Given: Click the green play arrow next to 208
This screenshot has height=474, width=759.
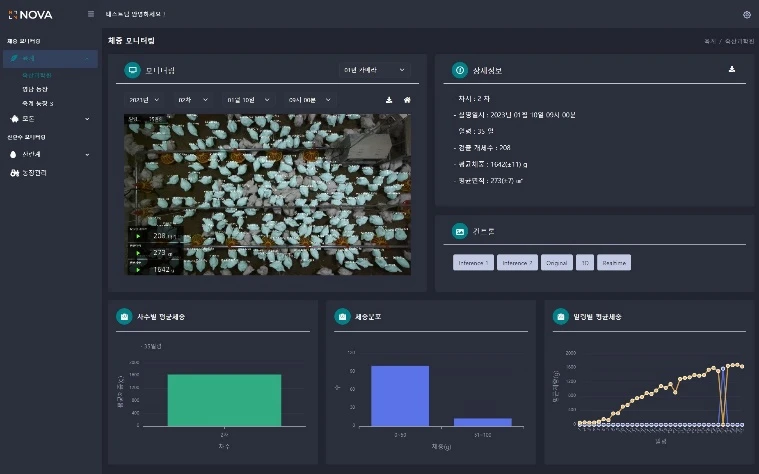Looking at the screenshot, I should [138, 236].
